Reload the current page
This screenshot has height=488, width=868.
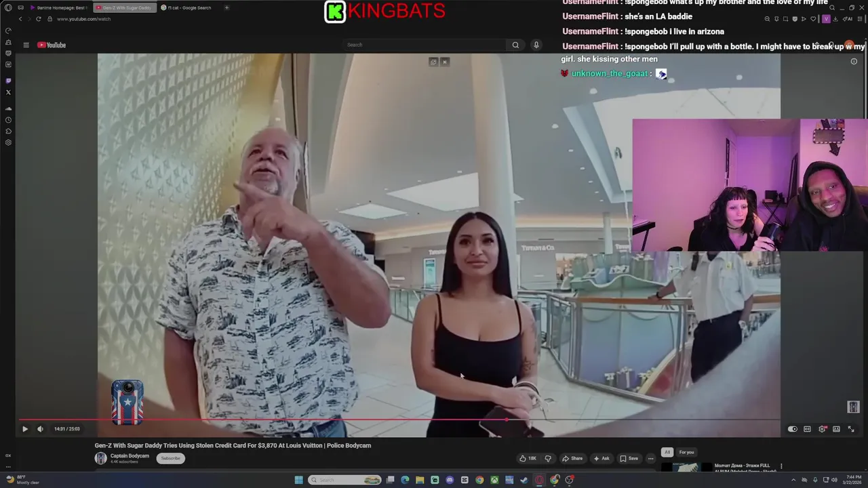coord(39,19)
